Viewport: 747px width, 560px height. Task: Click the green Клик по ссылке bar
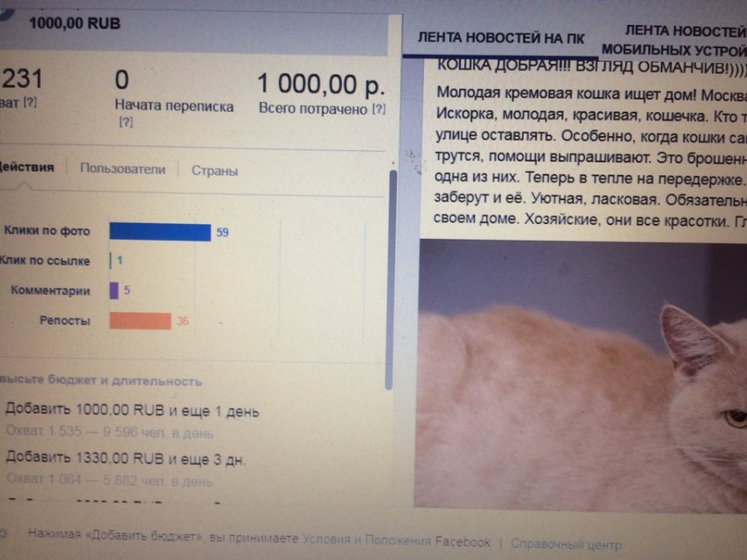pos(110,261)
